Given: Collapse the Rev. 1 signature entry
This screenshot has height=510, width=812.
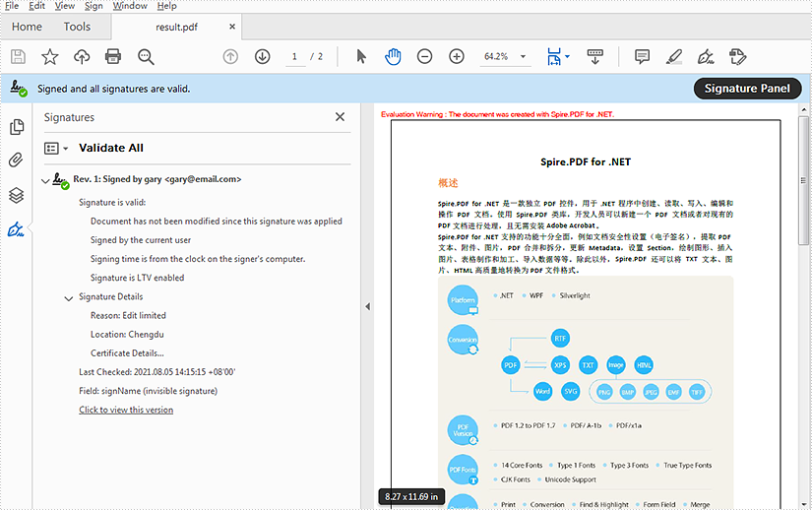Looking at the screenshot, I should tap(45, 181).
